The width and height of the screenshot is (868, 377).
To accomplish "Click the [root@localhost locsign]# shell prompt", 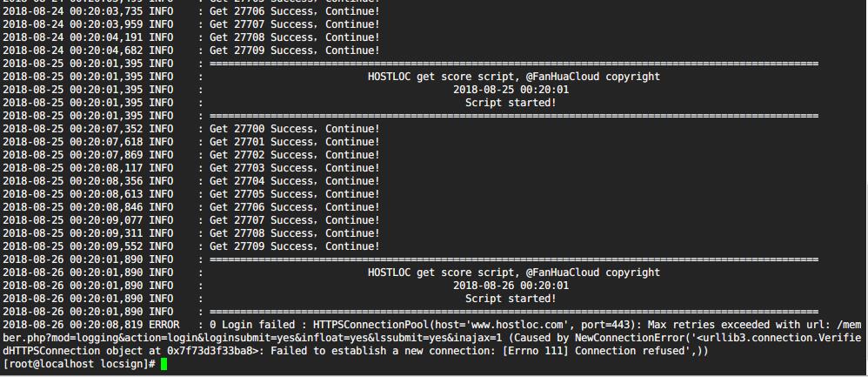I will [79, 364].
